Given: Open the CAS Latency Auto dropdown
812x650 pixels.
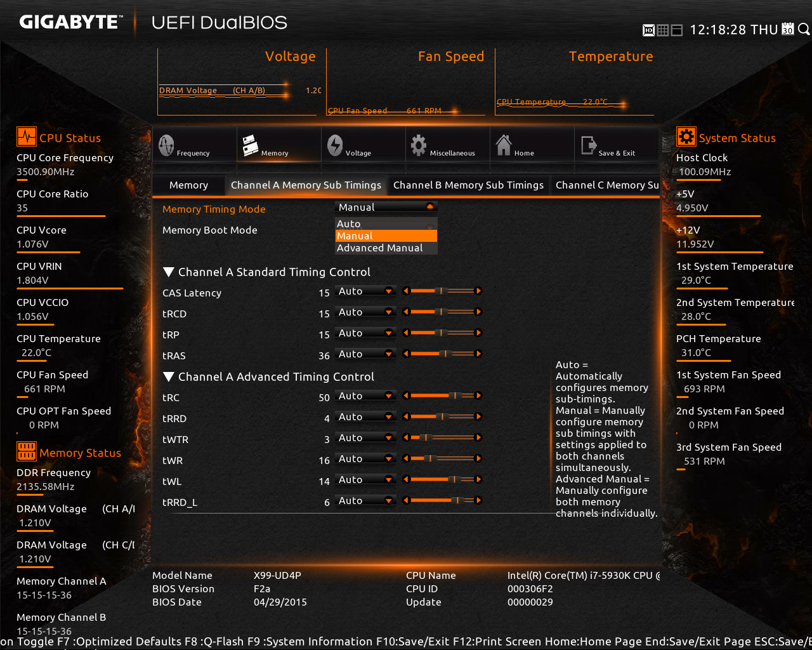Looking at the screenshot, I should [365, 291].
